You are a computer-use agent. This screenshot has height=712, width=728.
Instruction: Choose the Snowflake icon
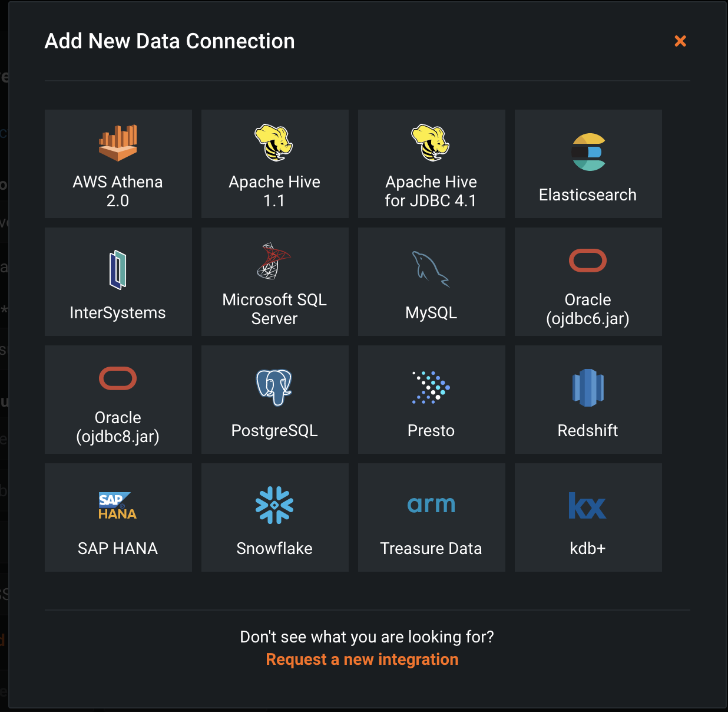pos(274,505)
